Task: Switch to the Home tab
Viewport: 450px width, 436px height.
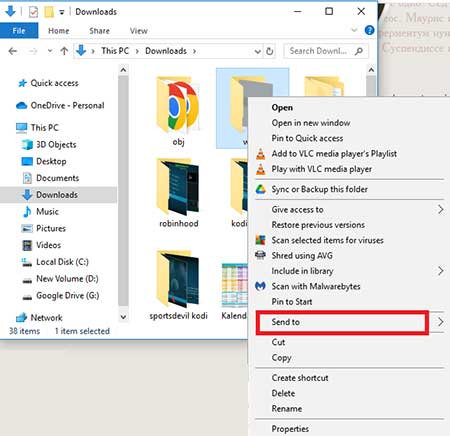Action: [x=59, y=31]
